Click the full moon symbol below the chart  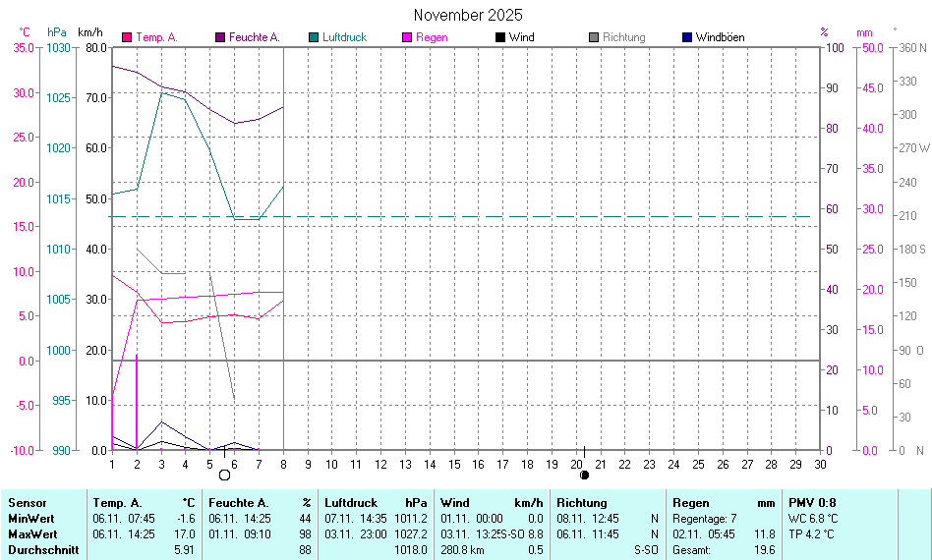225,475
